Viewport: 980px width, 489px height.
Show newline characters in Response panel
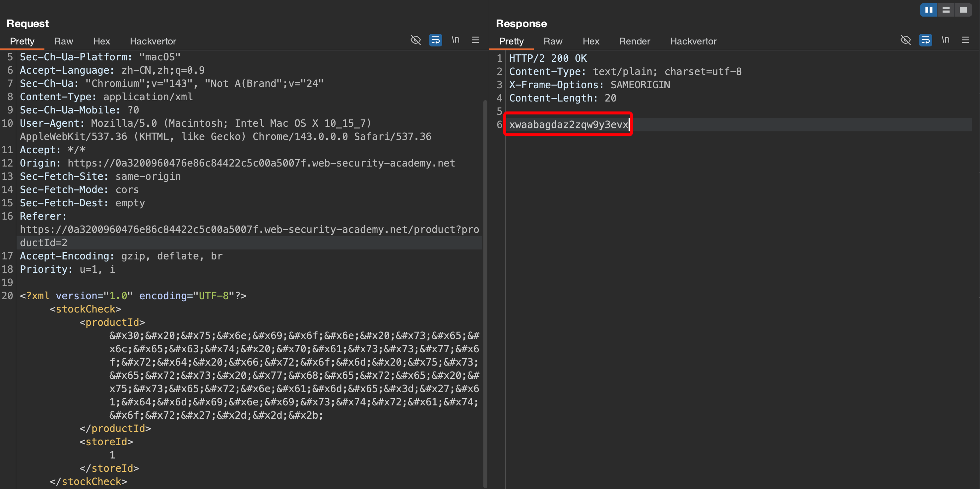[x=946, y=40]
